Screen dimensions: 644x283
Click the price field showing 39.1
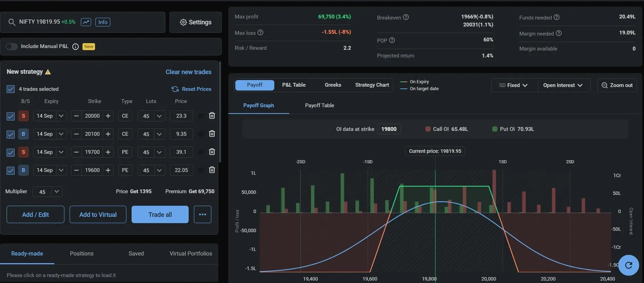[181, 152]
